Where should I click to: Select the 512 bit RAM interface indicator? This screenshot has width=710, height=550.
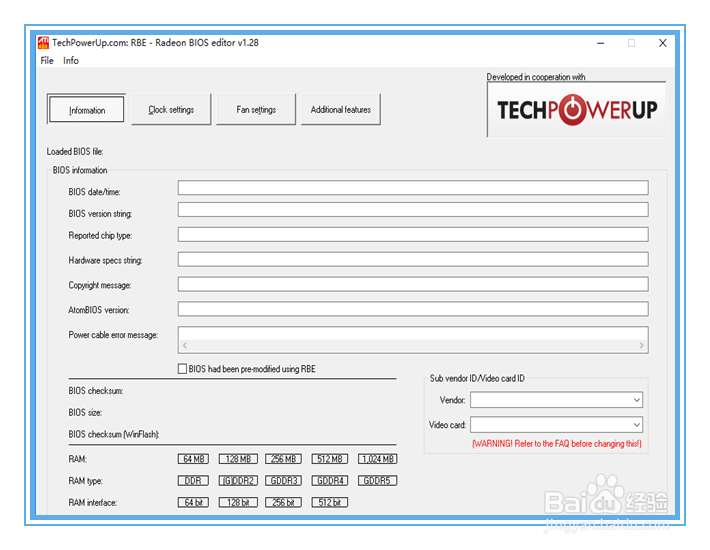point(330,502)
